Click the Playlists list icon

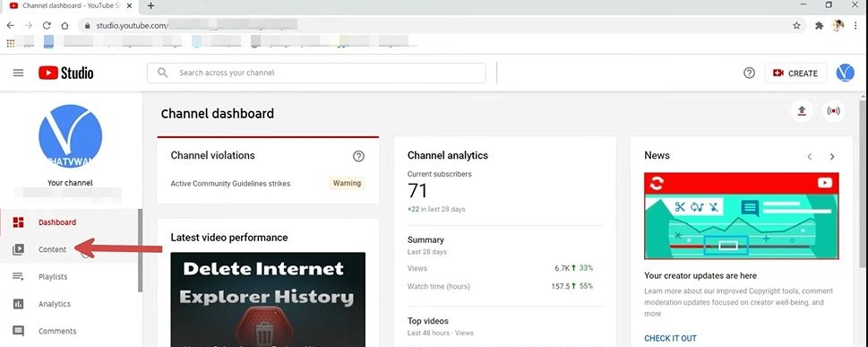(x=18, y=276)
